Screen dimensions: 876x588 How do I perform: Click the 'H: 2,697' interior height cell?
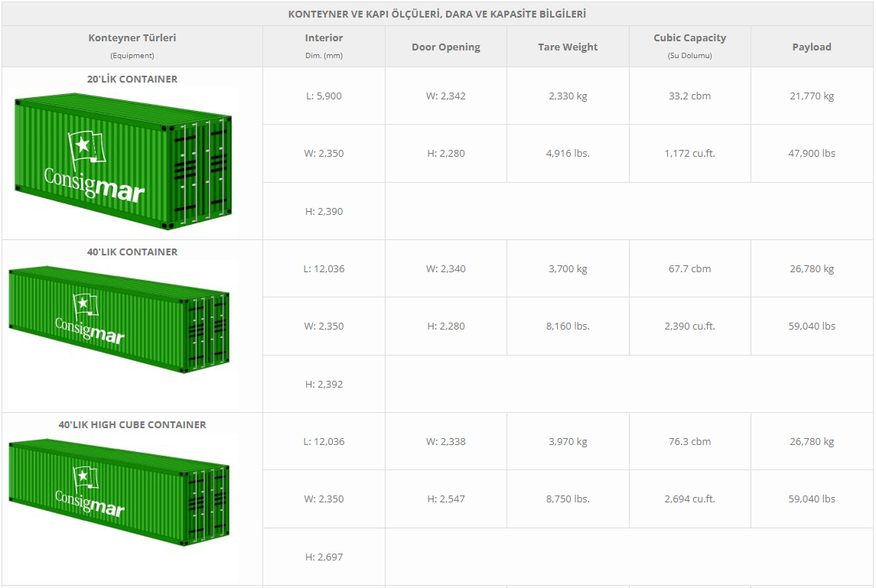(324, 557)
